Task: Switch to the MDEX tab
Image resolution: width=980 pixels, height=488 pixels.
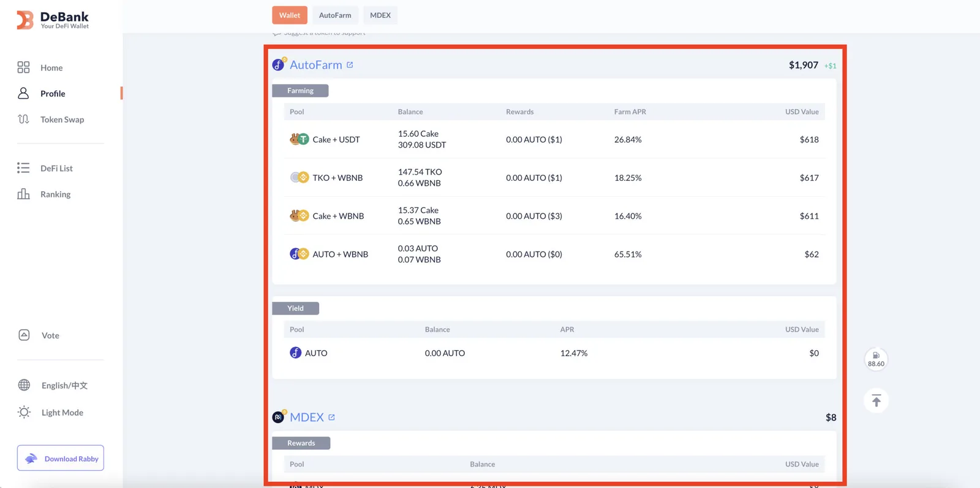Action: [x=380, y=15]
